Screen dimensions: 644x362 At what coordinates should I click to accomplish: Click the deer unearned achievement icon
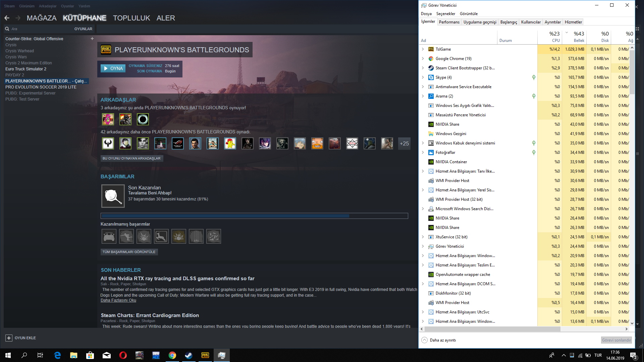161,236
